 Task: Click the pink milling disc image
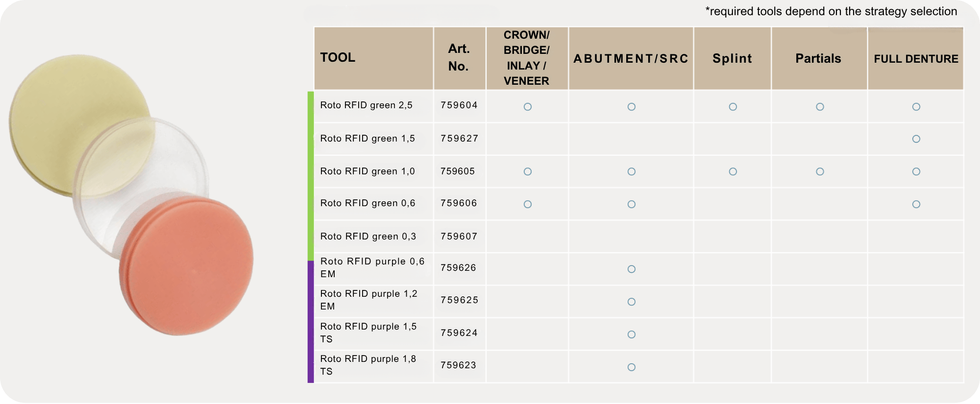(186, 266)
